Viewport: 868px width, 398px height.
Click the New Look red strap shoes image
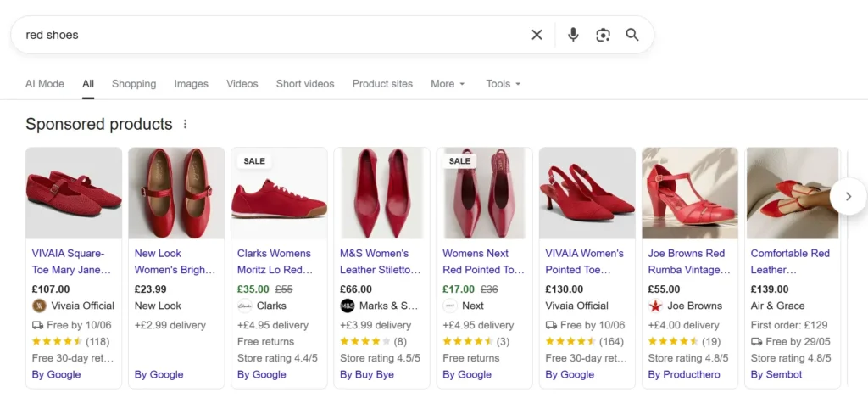coord(176,193)
